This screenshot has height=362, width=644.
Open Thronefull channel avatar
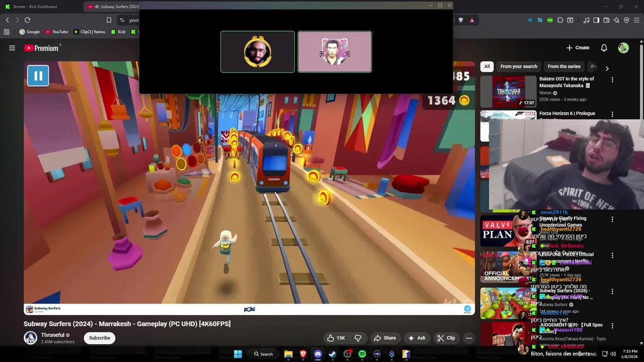tap(31, 338)
